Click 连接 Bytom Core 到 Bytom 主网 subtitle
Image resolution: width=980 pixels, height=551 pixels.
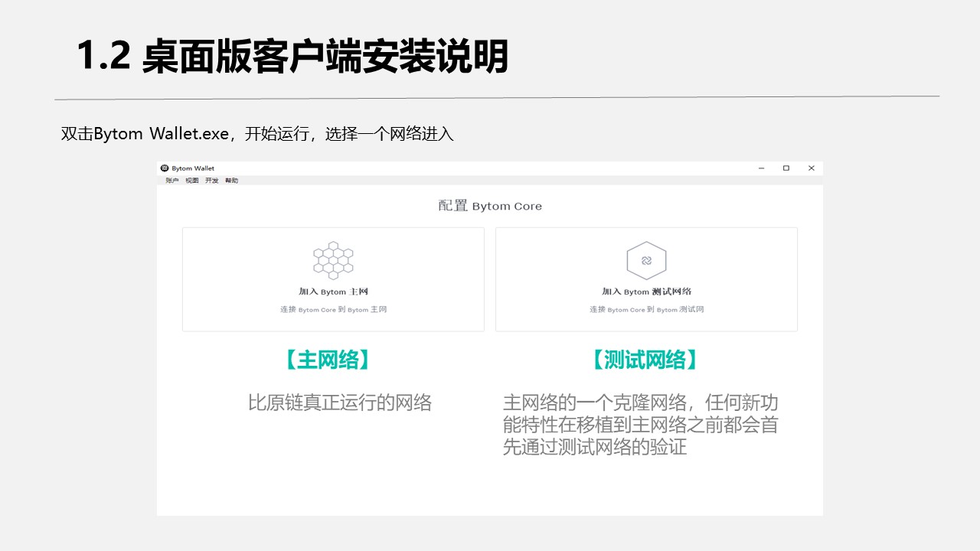[x=334, y=310]
